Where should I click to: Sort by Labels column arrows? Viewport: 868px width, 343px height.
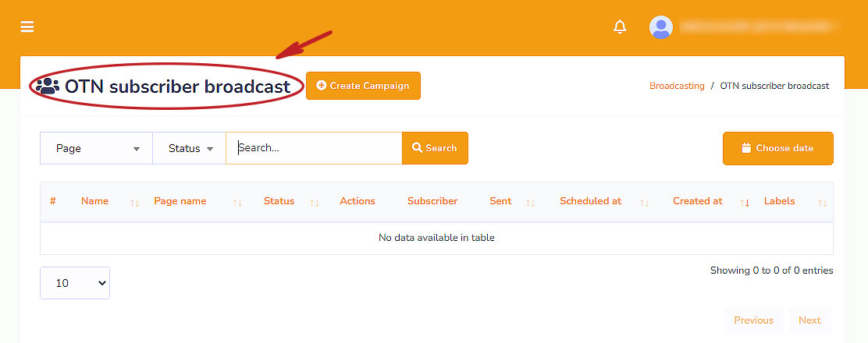822,203
